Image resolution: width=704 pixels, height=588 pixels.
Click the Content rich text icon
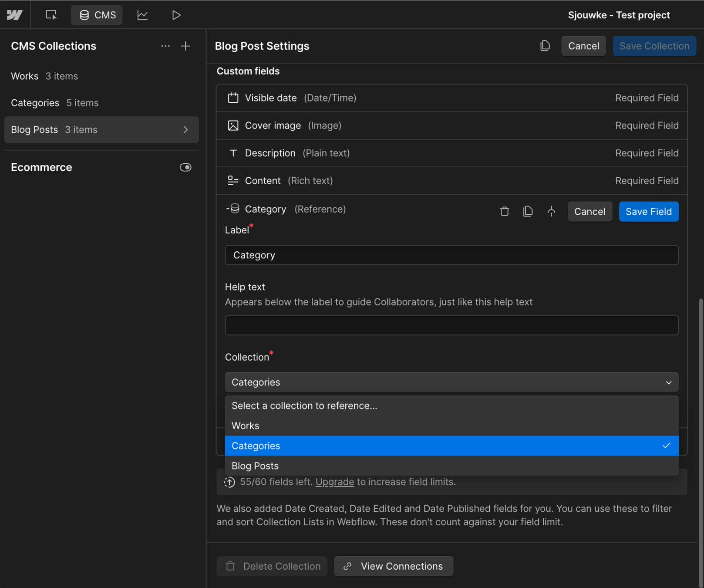(233, 180)
